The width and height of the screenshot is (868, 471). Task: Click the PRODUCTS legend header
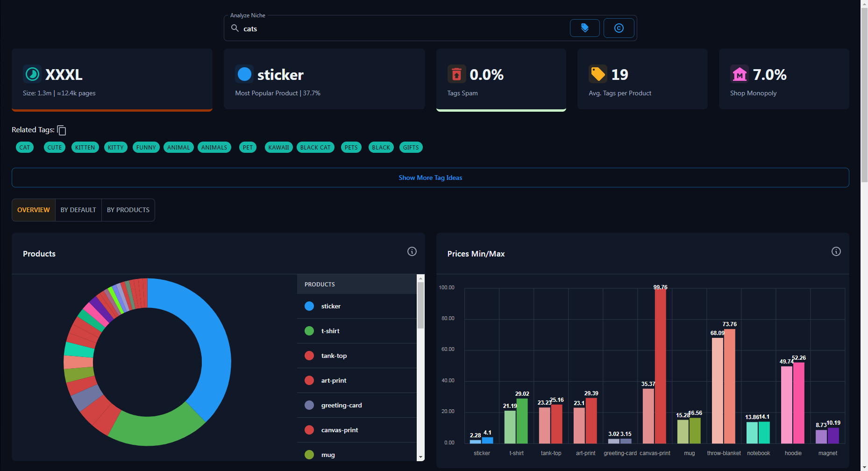[357, 284]
